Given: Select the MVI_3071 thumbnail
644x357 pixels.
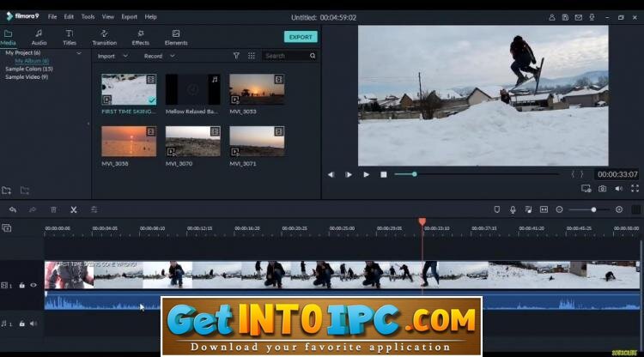Looking at the screenshot, I should click(257, 141).
